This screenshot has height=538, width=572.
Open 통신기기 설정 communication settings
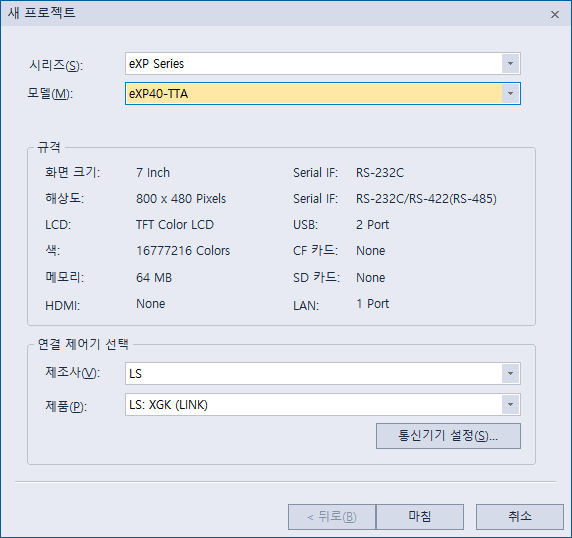[x=448, y=436]
